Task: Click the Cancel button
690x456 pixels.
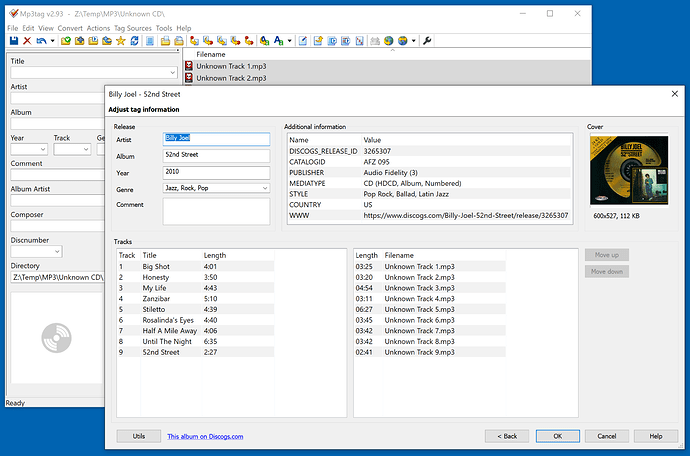Action: pyautogui.click(x=606, y=436)
